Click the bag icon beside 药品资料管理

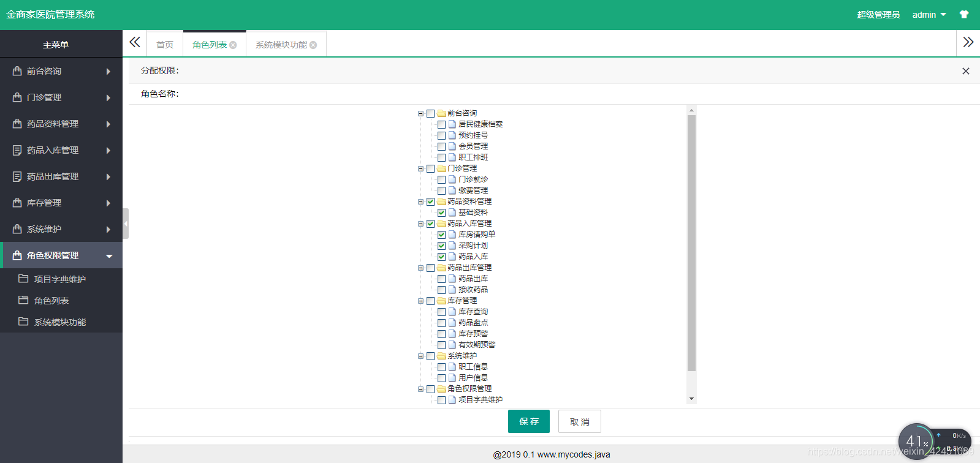17,124
